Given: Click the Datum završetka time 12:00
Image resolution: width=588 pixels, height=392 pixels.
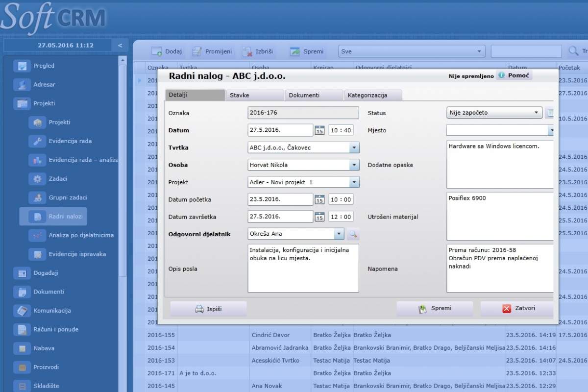Looking at the screenshot, I should tap(341, 217).
